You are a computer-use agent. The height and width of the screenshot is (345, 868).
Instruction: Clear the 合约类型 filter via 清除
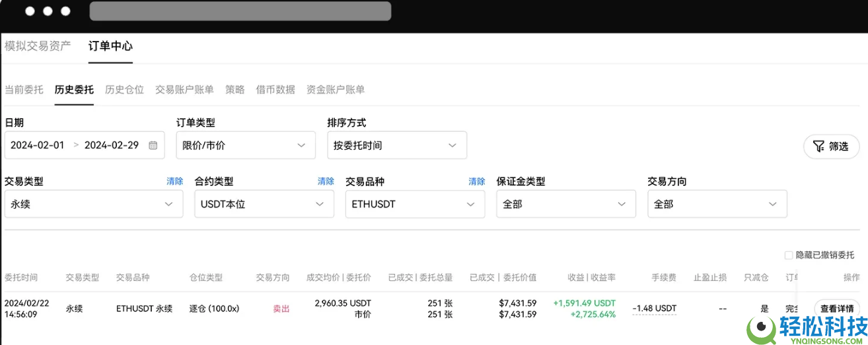pos(326,181)
